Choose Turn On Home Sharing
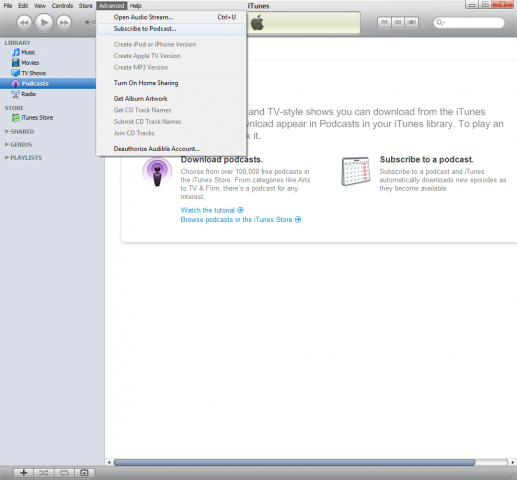The width and height of the screenshot is (517, 480). tap(171, 83)
